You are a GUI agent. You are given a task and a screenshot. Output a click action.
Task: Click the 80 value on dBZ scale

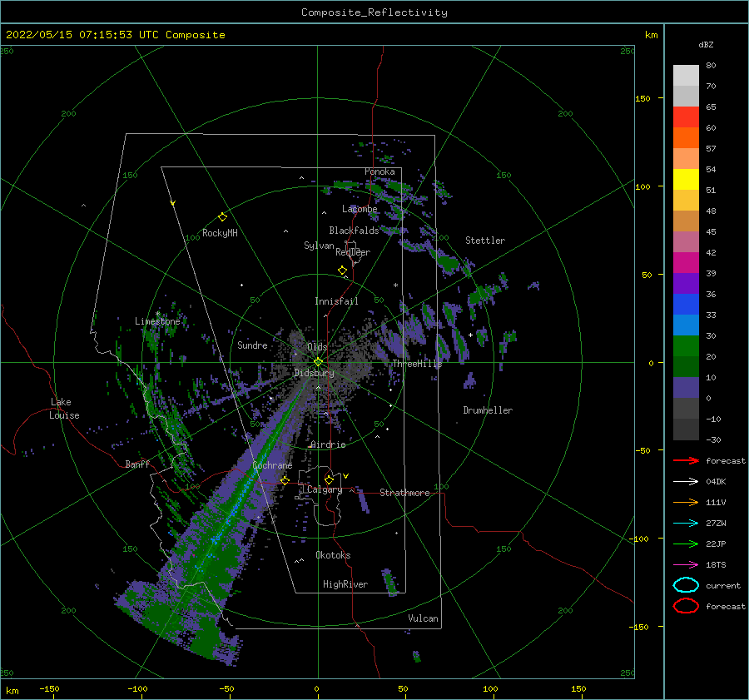point(711,66)
